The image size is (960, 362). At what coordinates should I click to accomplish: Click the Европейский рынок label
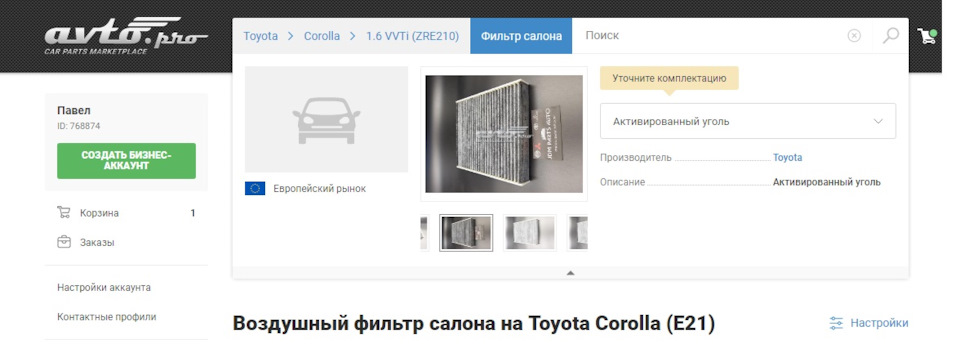pos(320,189)
